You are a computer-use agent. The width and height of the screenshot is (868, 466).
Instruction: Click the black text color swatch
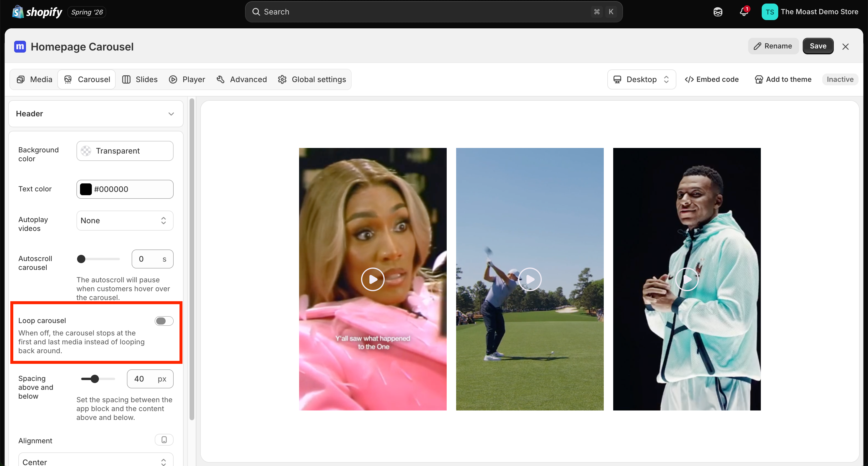86,189
